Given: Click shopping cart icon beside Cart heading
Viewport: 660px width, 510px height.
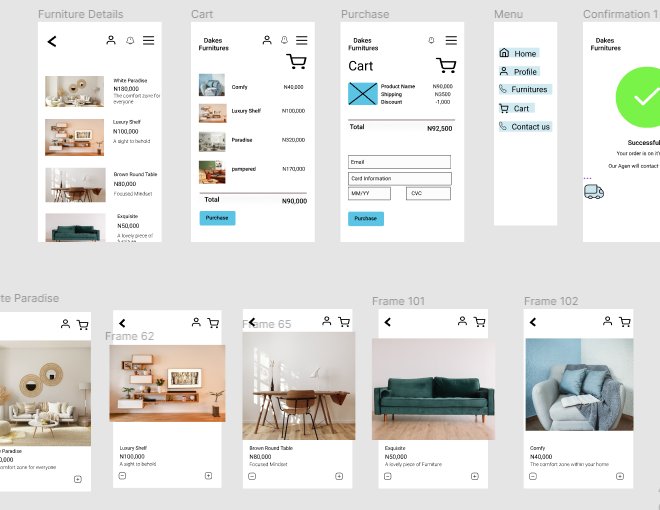Looking at the screenshot, I should (446, 65).
